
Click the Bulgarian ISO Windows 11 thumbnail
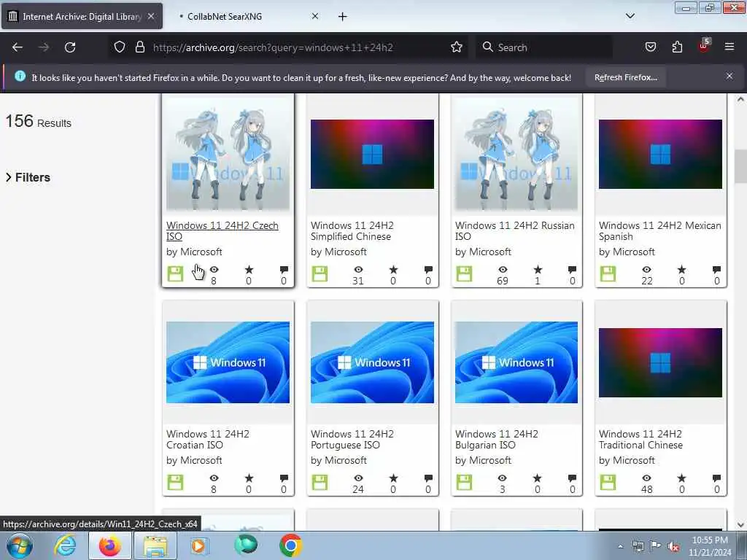coord(516,362)
